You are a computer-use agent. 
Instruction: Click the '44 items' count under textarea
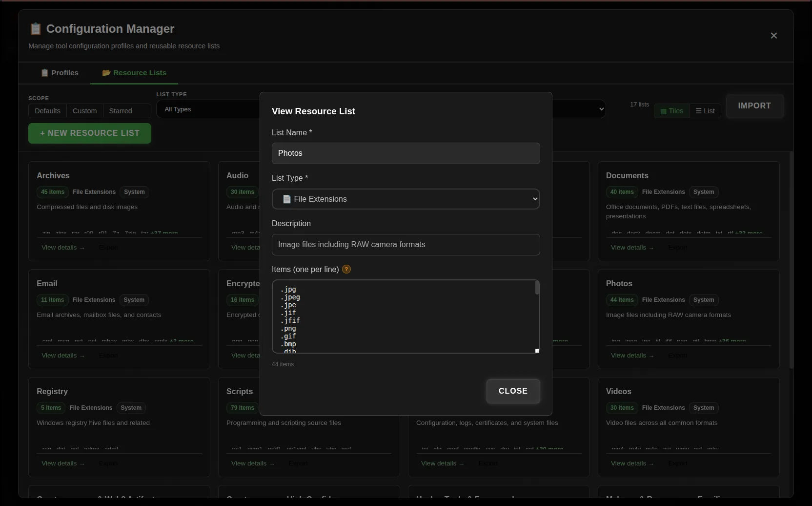[283, 364]
